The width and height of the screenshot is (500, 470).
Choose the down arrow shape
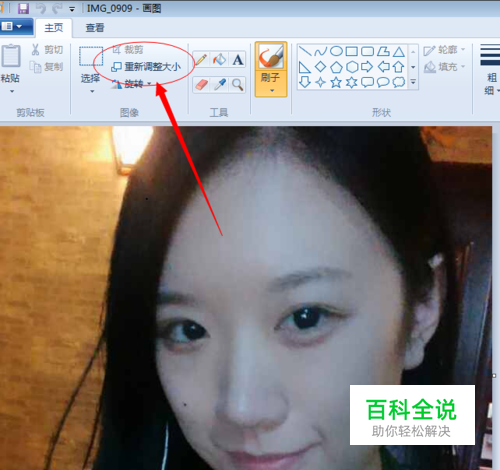(x=305, y=82)
